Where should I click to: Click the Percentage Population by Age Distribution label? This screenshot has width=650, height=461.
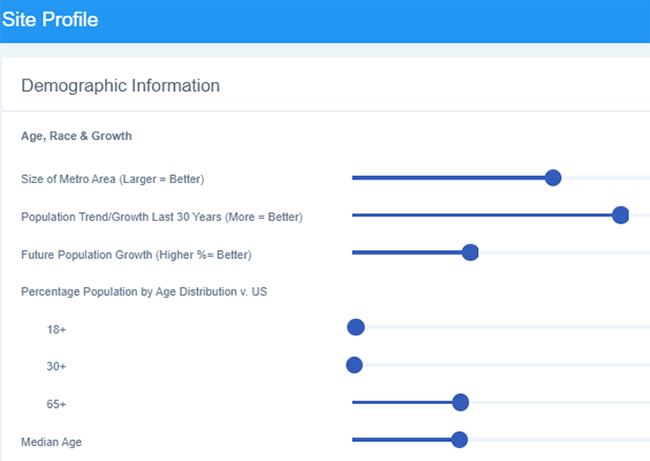point(144,291)
